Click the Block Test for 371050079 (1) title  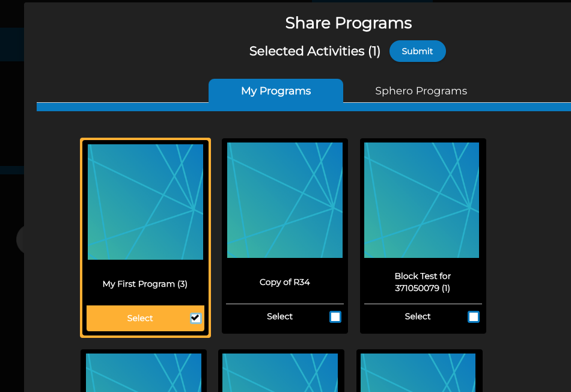click(x=423, y=282)
